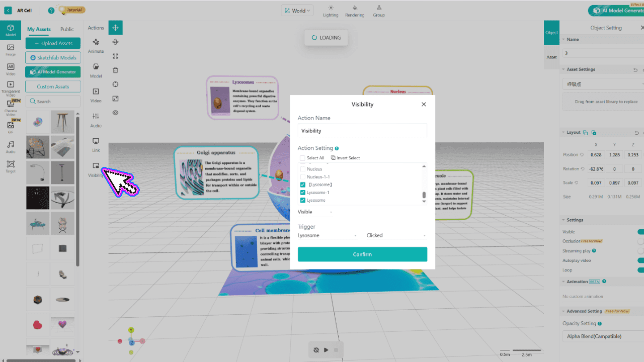The height and width of the screenshot is (362, 644).
Task: Uncheck the Lysosome-1 checkbox
Action: tap(302, 193)
